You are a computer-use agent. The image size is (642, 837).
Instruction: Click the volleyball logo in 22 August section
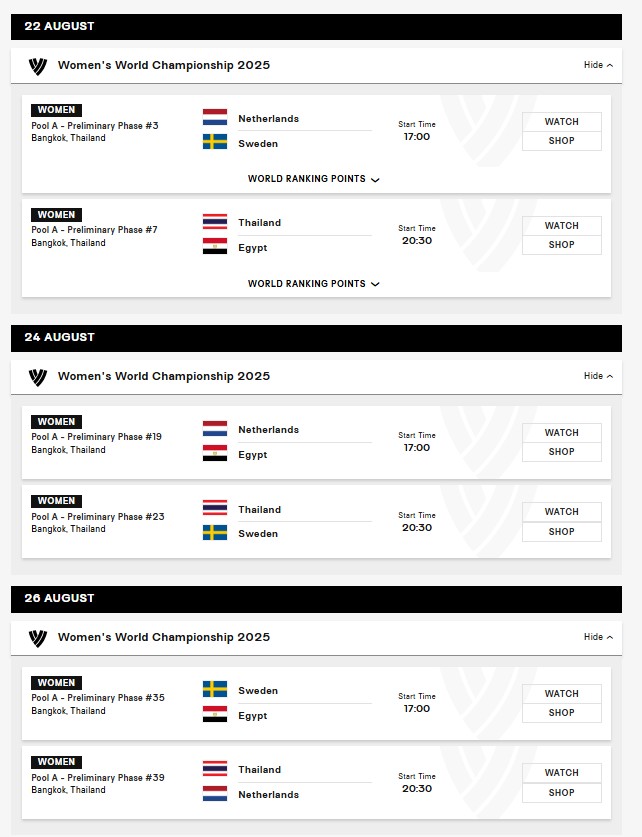coord(37,66)
